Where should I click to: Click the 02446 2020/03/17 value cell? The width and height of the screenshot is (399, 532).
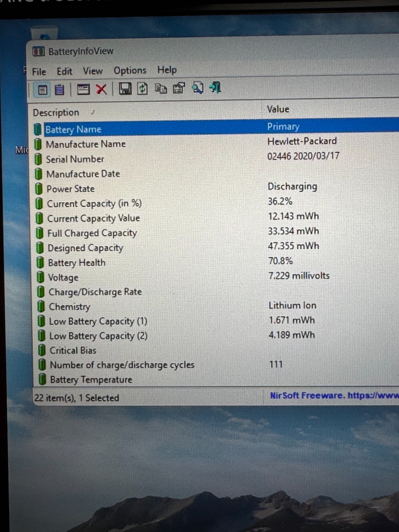coord(303,156)
